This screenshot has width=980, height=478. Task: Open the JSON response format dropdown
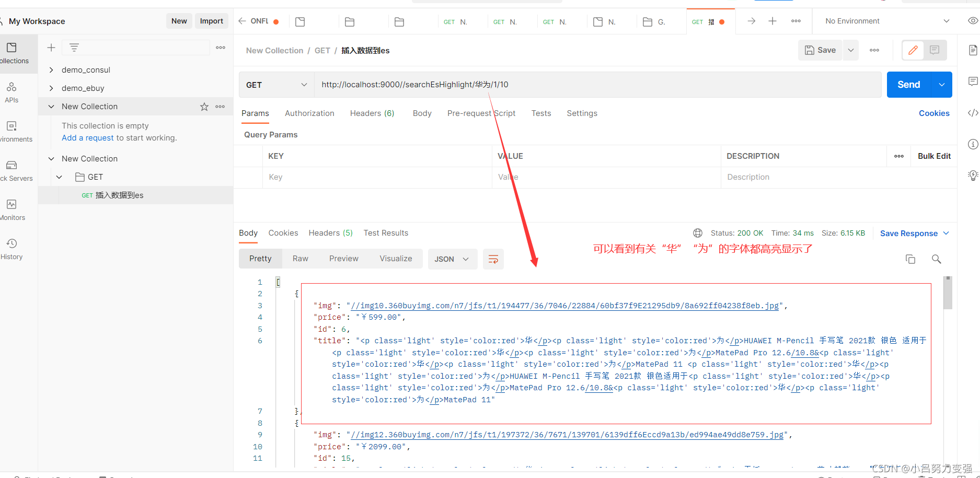(453, 259)
